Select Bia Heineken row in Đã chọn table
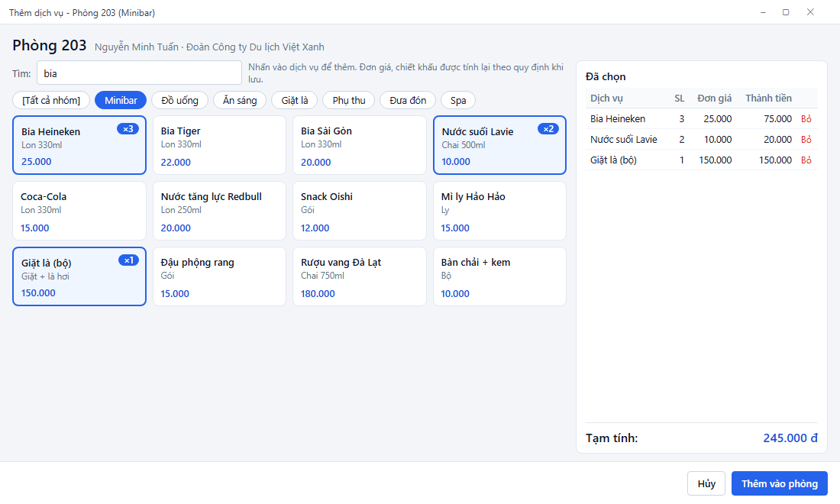 click(x=702, y=119)
